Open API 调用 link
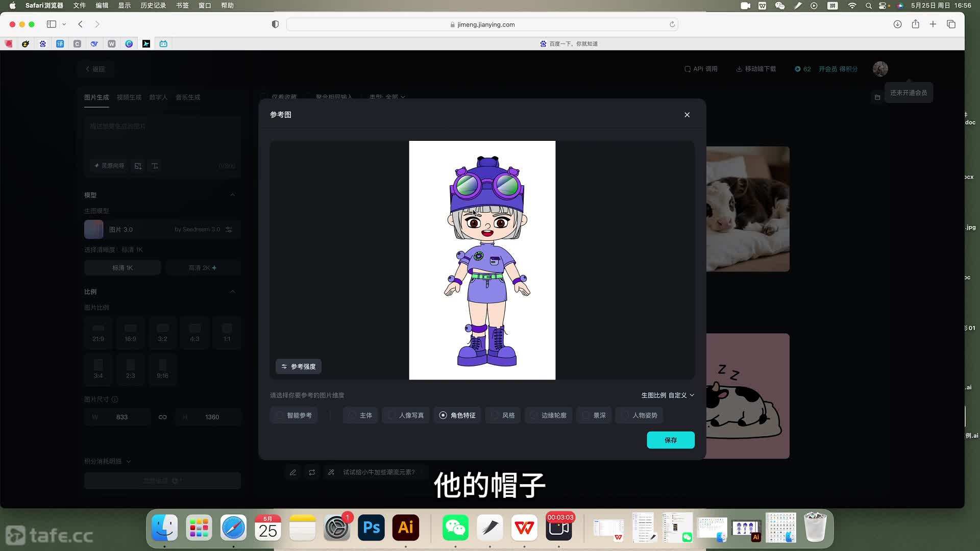980x551 pixels. click(x=701, y=69)
